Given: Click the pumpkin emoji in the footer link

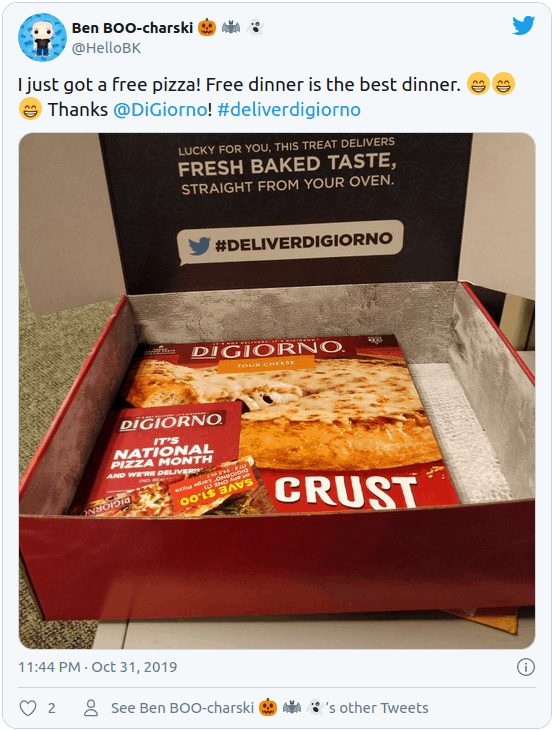Looking at the screenshot, I should click(268, 708).
